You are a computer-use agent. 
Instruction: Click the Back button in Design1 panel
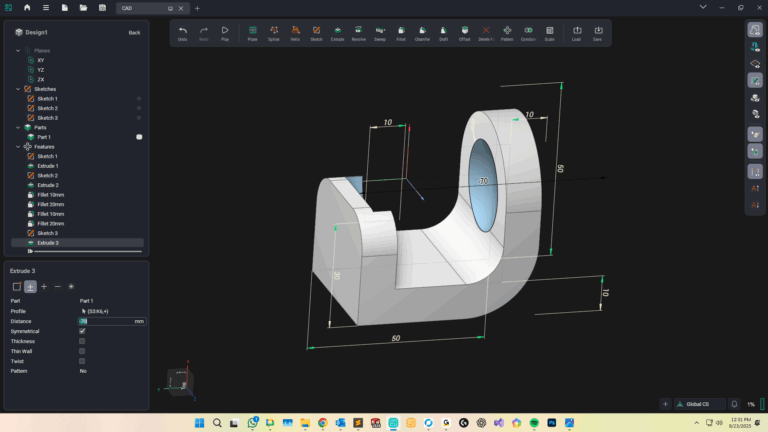pyautogui.click(x=134, y=32)
